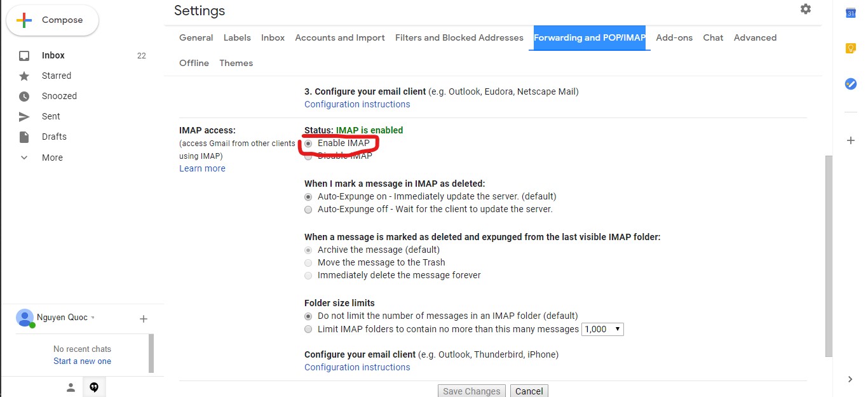868x397 pixels.
Task: Click the Settings gear icon
Action: coord(805,9)
